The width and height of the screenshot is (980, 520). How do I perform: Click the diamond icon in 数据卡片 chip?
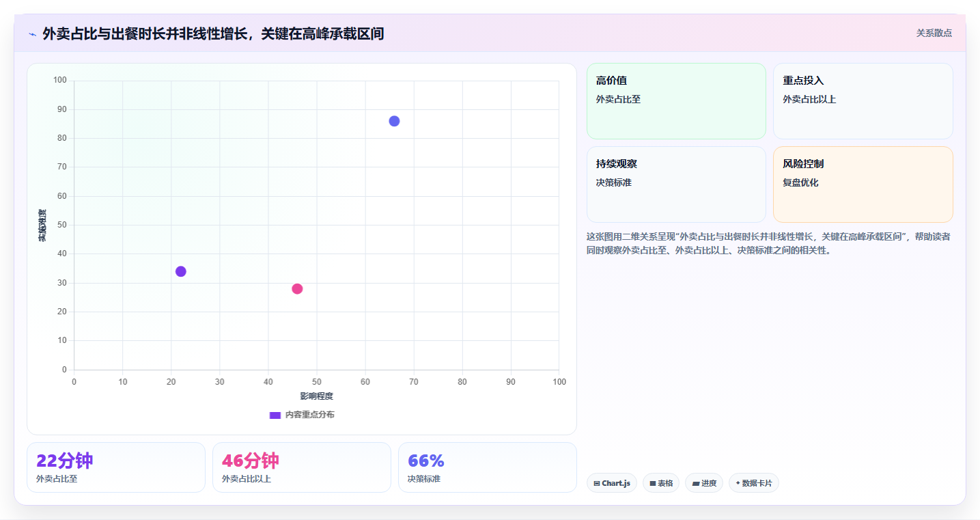tap(738, 483)
